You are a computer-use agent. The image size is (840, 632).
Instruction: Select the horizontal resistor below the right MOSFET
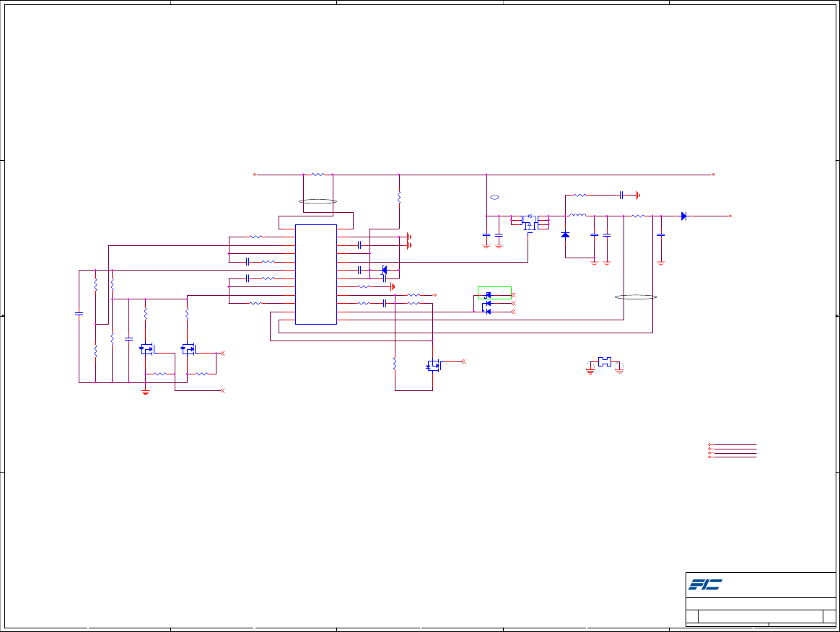pyautogui.click(x=201, y=374)
